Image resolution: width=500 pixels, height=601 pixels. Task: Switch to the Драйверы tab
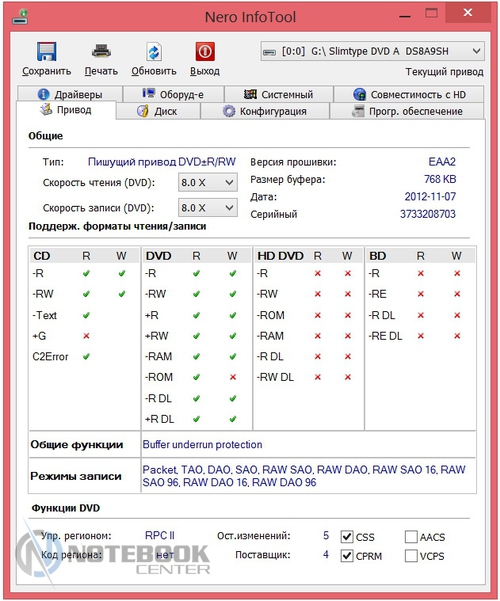(70, 94)
